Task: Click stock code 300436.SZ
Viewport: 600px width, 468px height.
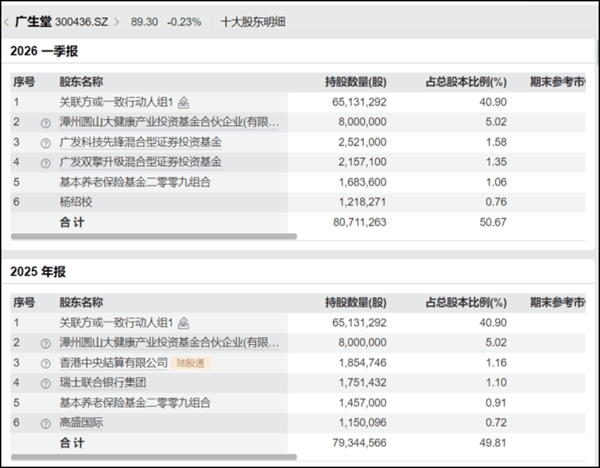Action: [x=82, y=22]
